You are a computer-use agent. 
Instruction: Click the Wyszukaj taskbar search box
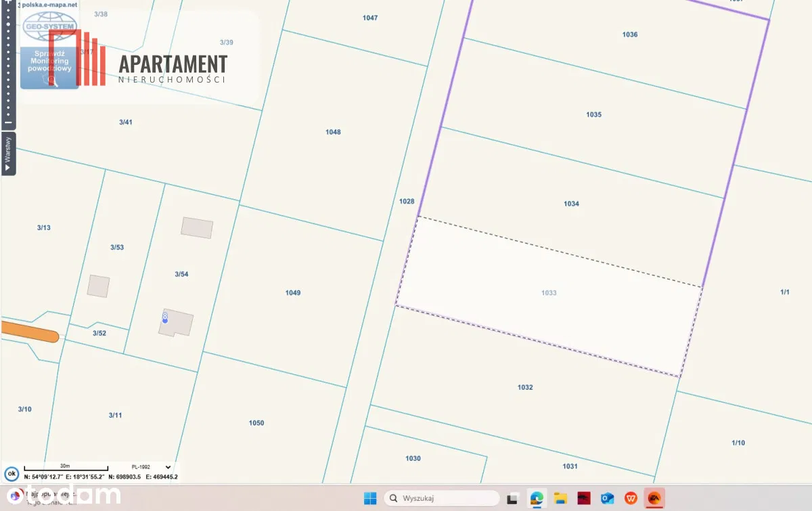(442, 499)
